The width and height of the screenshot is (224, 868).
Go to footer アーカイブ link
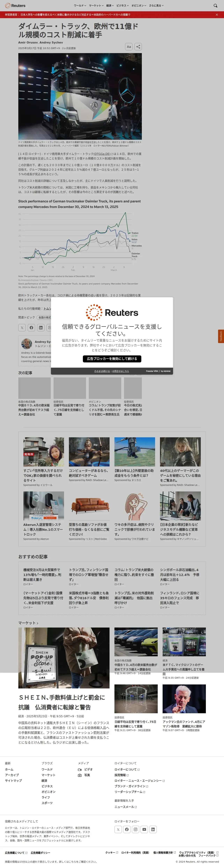tap(12, 775)
